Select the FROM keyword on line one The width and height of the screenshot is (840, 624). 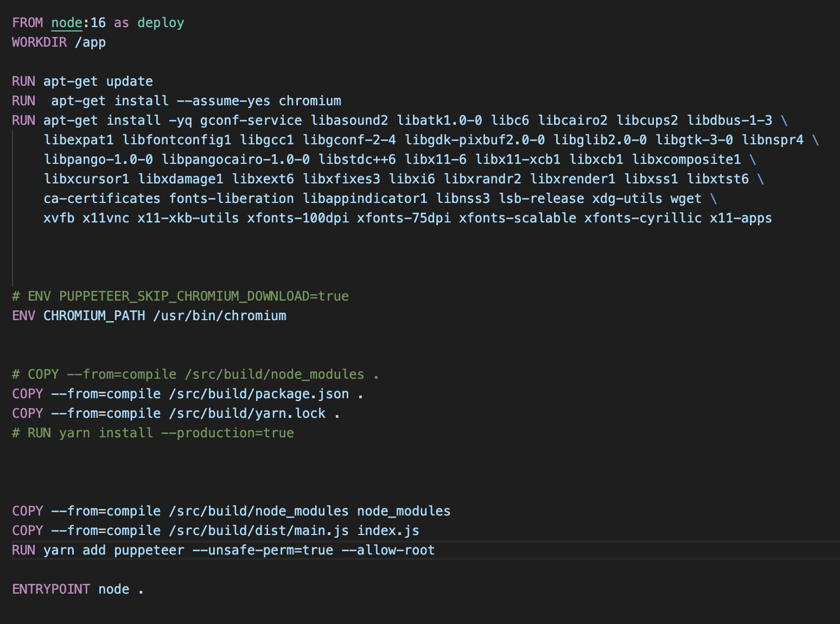tap(28, 23)
